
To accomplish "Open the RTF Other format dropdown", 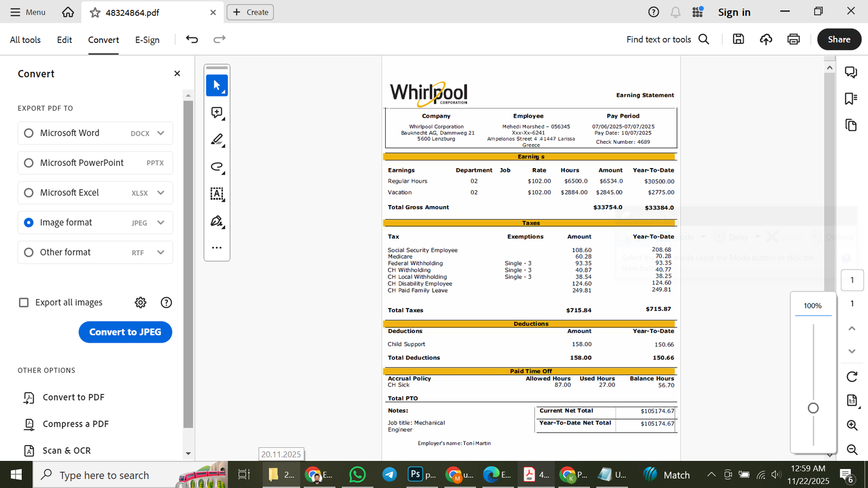I will [x=161, y=252].
